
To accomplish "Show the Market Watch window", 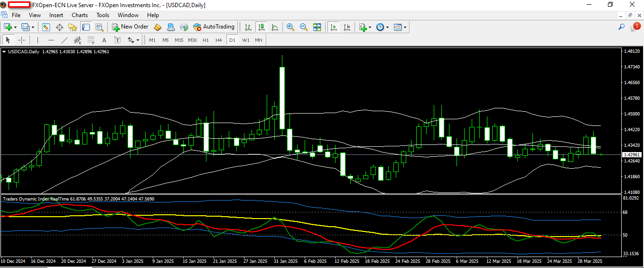I will click(x=46, y=27).
